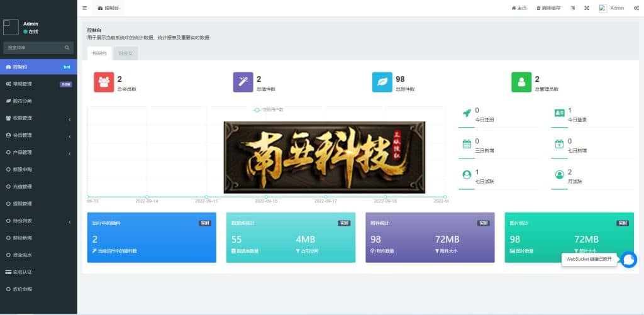The width and height of the screenshot is (644, 315).
Task: Click the 98 图片数量 value
Action: coord(515,240)
